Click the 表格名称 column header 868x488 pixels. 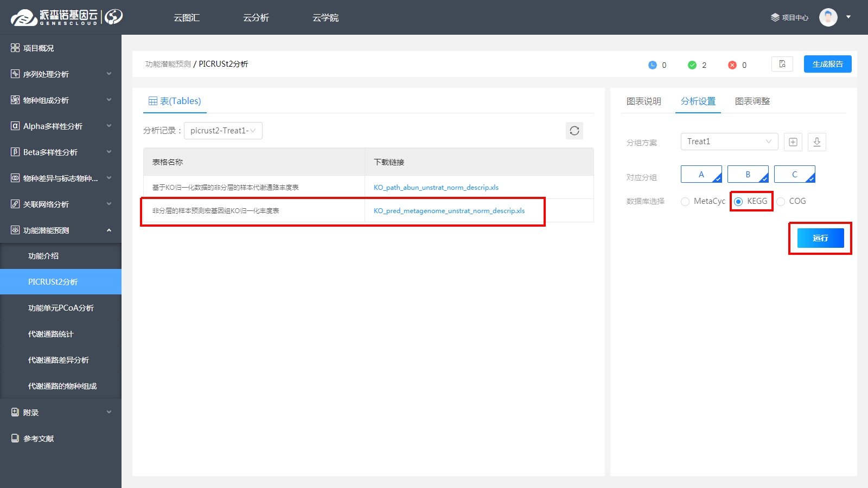point(168,162)
